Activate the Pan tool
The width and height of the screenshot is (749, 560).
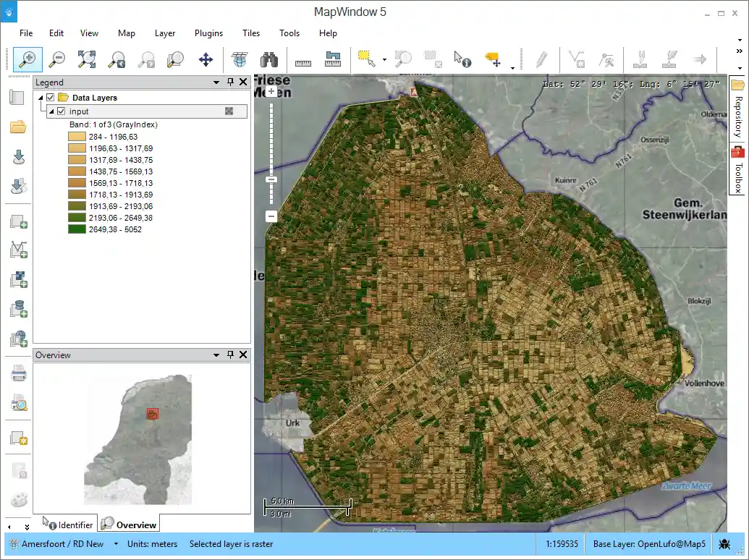pyautogui.click(x=206, y=59)
